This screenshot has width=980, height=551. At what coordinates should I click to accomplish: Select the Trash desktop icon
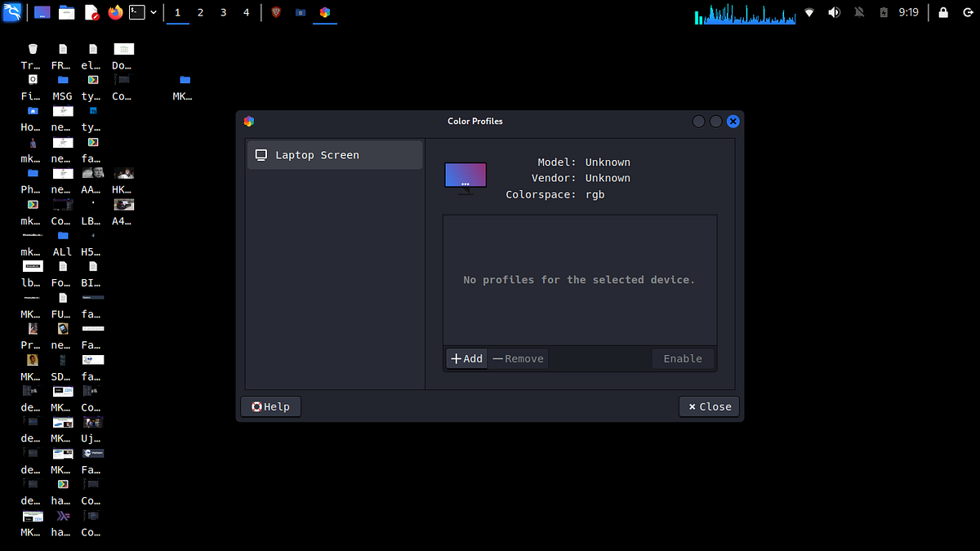click(x=31, y=57)
